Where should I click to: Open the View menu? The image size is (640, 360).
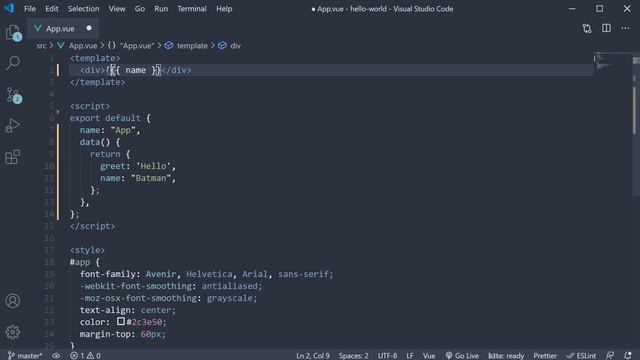(x=117, y=9)
